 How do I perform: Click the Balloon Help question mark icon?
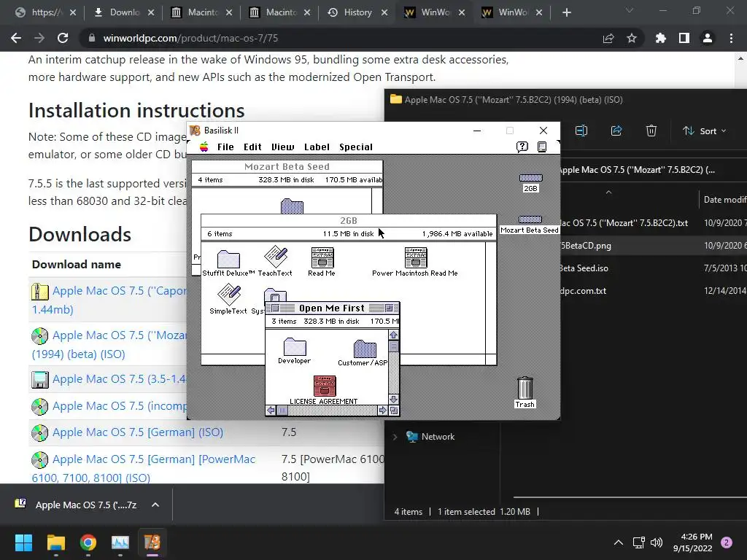pos(522,147)
